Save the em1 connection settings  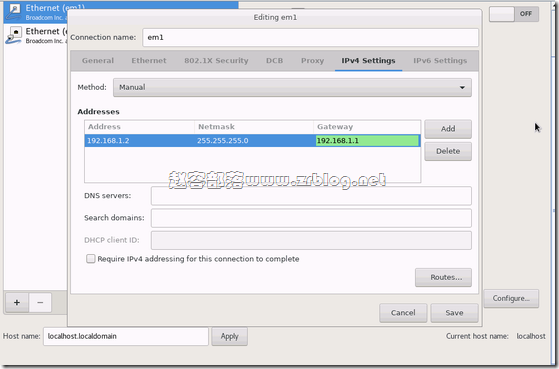[x=454, y=313]
